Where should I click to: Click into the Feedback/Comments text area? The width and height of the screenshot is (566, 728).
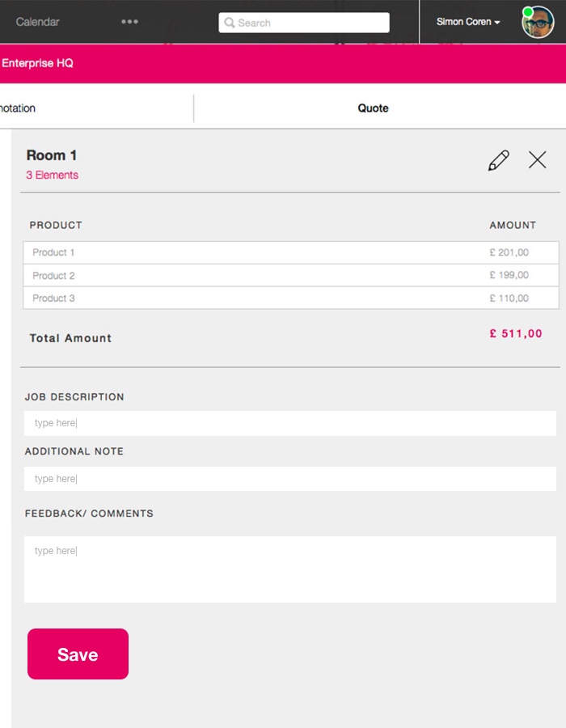[x=289, y=569]
